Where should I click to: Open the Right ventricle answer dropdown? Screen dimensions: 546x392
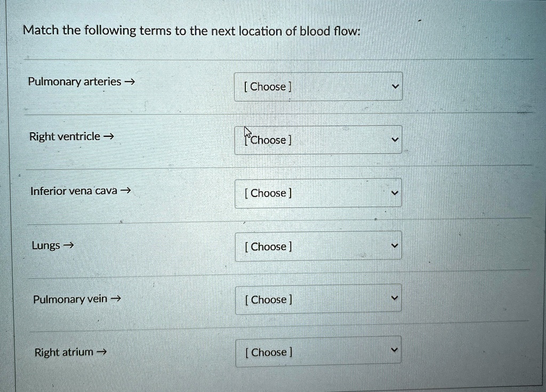coord(319,140)
